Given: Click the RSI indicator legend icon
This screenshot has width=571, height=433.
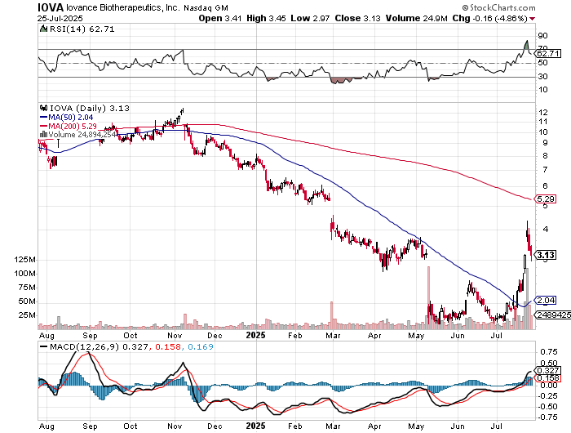Looking at the screenshot, I should point(43,29).
